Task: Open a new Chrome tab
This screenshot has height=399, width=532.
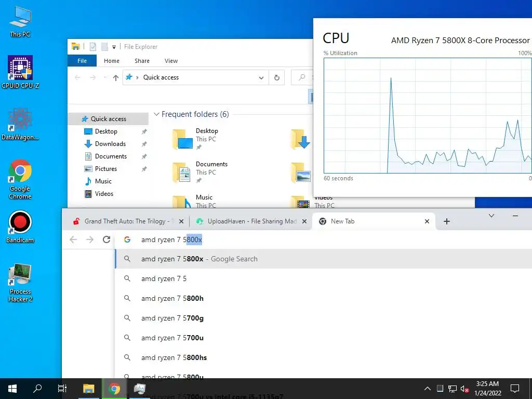Action: tap(446, 221)
